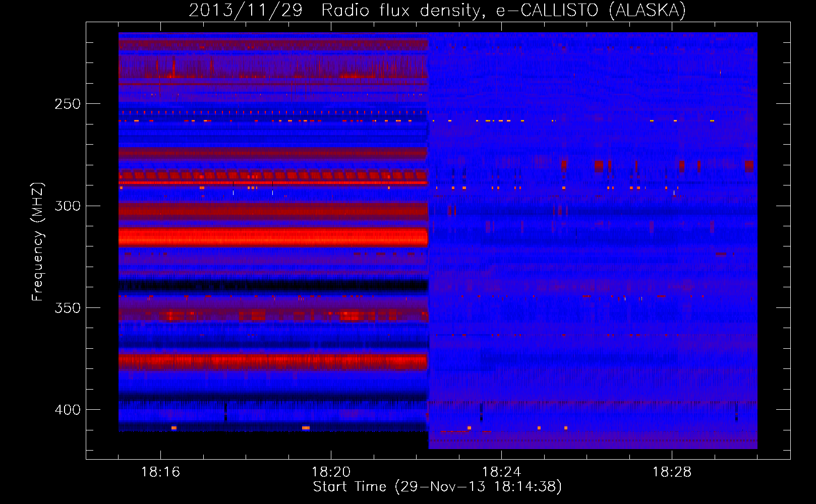Click the plot title '2013/11/29 Radio flux density'

click(x=437, y=10)
